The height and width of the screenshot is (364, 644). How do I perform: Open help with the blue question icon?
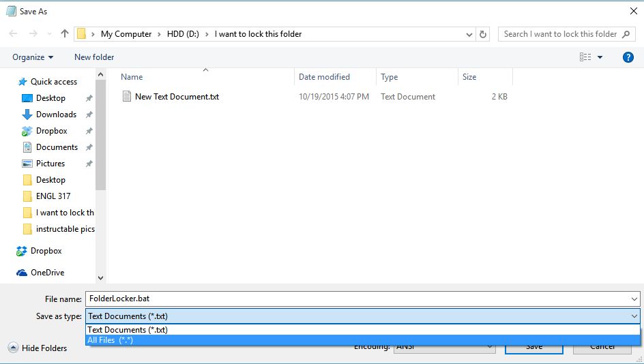628,57
